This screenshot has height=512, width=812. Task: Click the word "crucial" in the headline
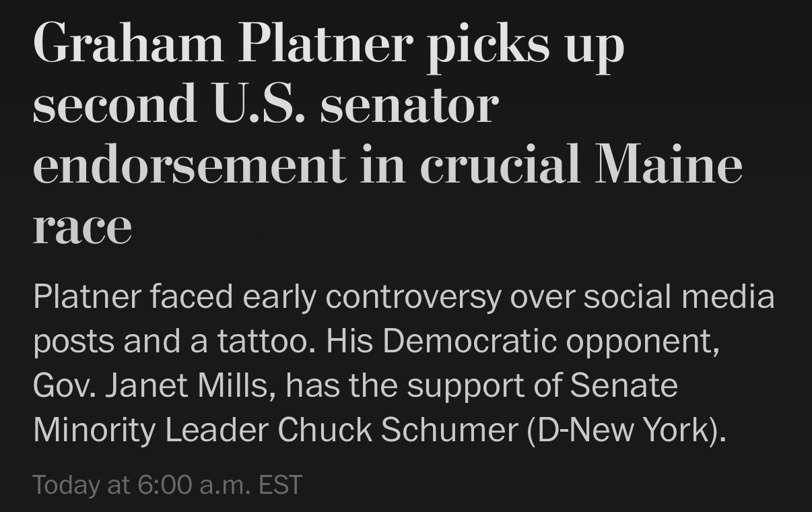pos(500,164)
